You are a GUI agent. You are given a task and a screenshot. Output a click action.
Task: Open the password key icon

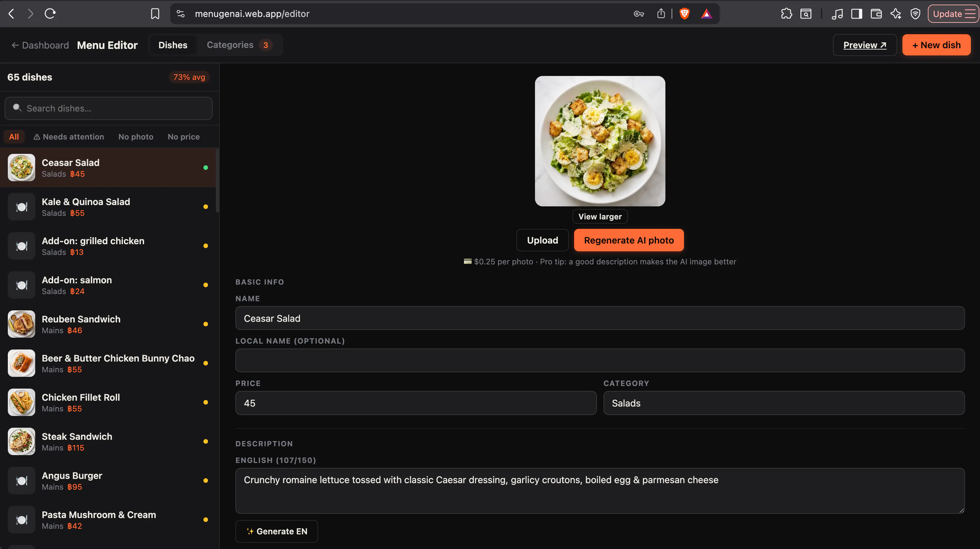point(639,14)
